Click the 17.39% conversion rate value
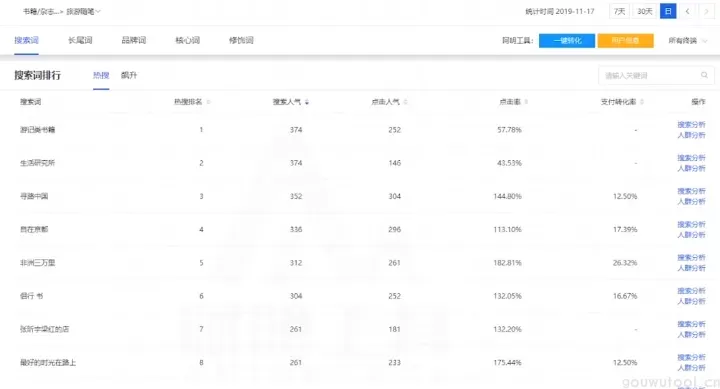Image resolution: width=720 pixels, height=389 pixels. [625, 229]
